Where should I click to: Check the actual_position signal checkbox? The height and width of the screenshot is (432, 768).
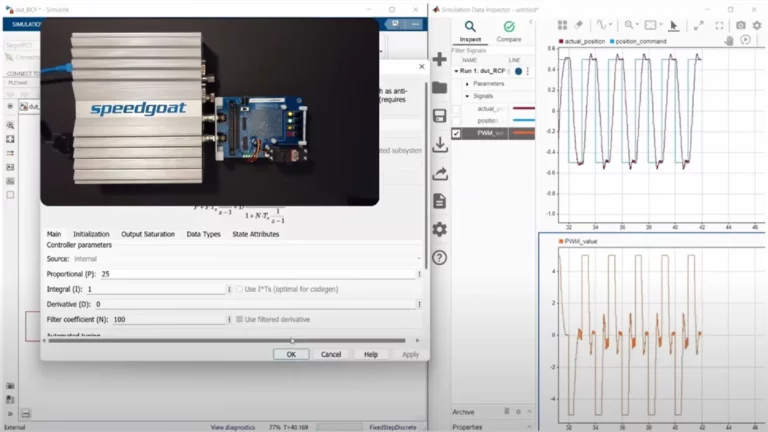[456, 109]
